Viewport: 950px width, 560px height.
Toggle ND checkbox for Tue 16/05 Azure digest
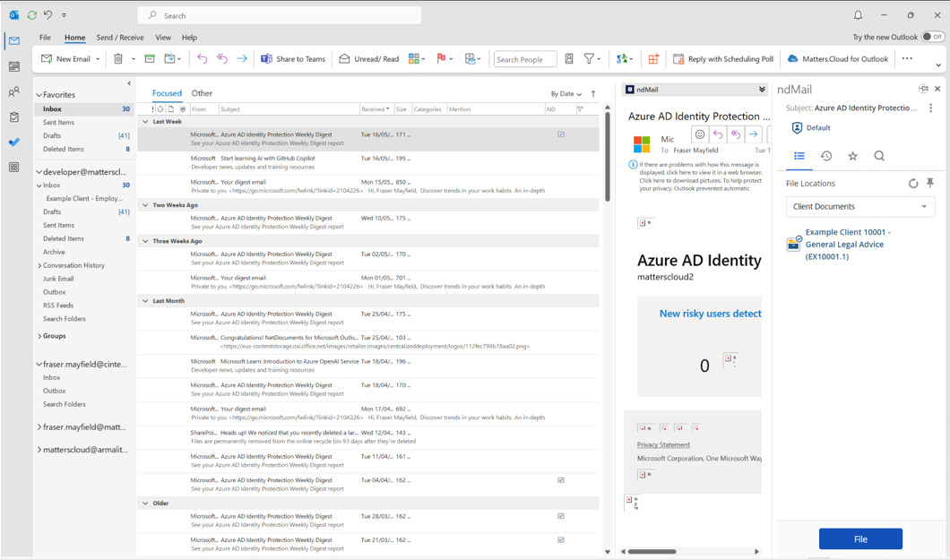click(561, 134)
